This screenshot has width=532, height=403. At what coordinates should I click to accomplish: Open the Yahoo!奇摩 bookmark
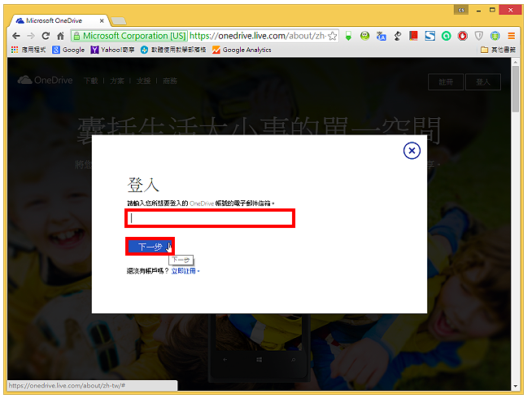112,50
